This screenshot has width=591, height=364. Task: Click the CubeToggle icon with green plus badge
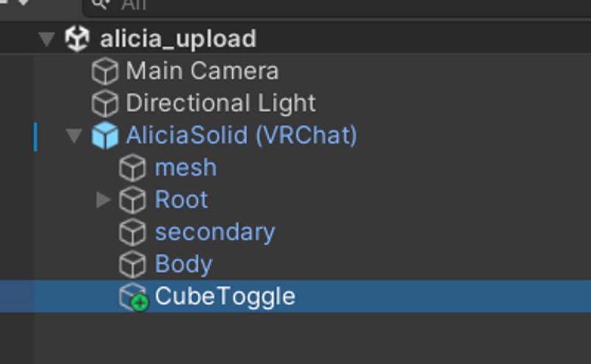134,298
